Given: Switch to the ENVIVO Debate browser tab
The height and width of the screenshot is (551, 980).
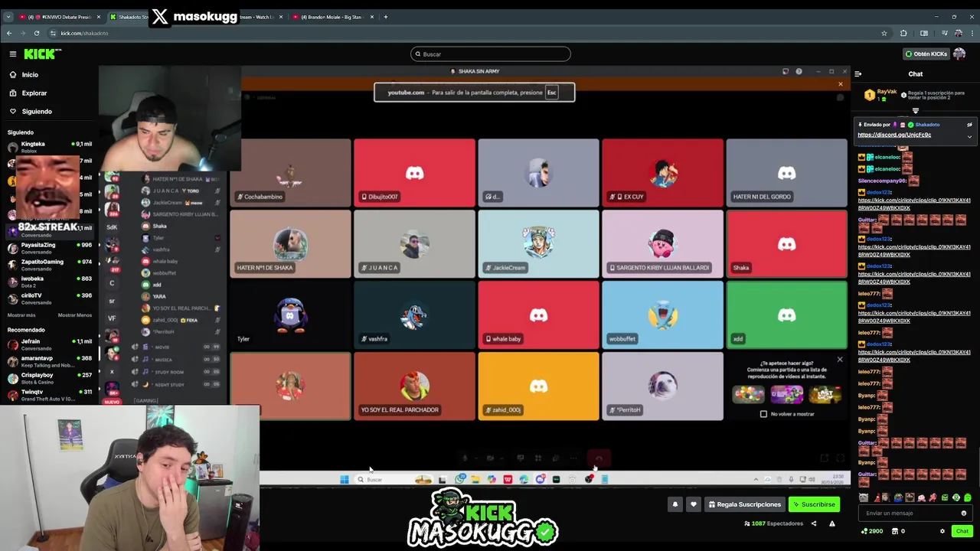Looking at the screenshot, I should pyautogui.click(x=58, y=17).
